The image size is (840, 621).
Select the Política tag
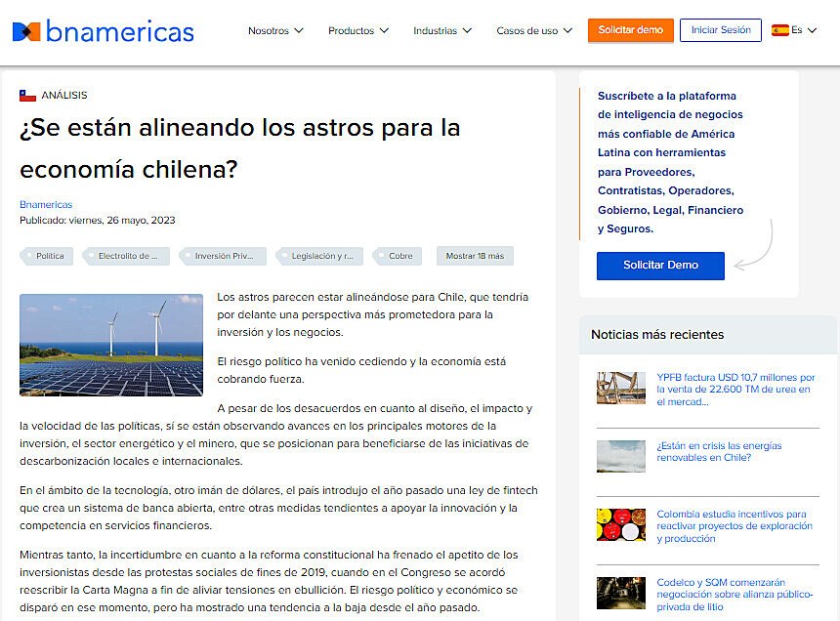point(47,256)
